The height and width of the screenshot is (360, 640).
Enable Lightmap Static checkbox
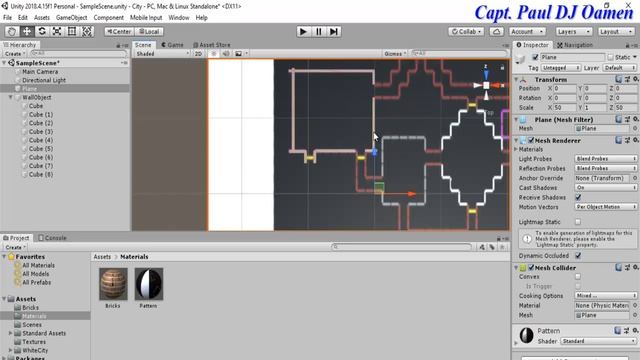click(x=578, y=222)
